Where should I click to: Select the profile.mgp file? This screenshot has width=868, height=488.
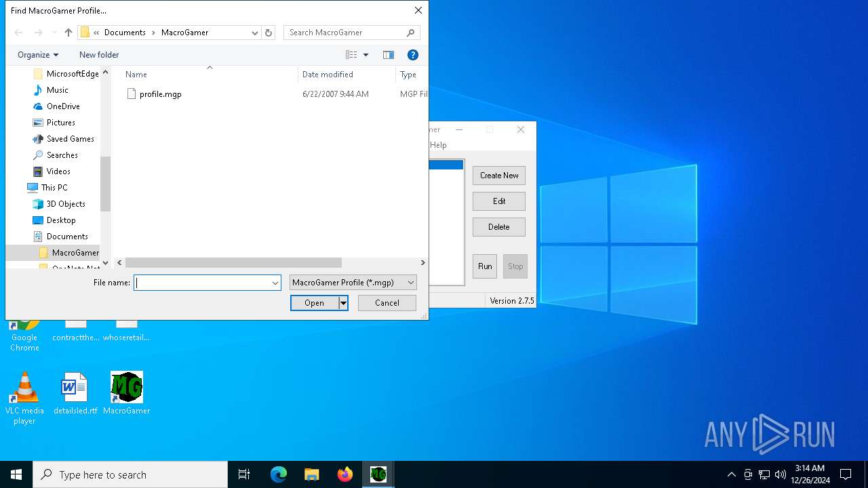[x=160, y=94]
